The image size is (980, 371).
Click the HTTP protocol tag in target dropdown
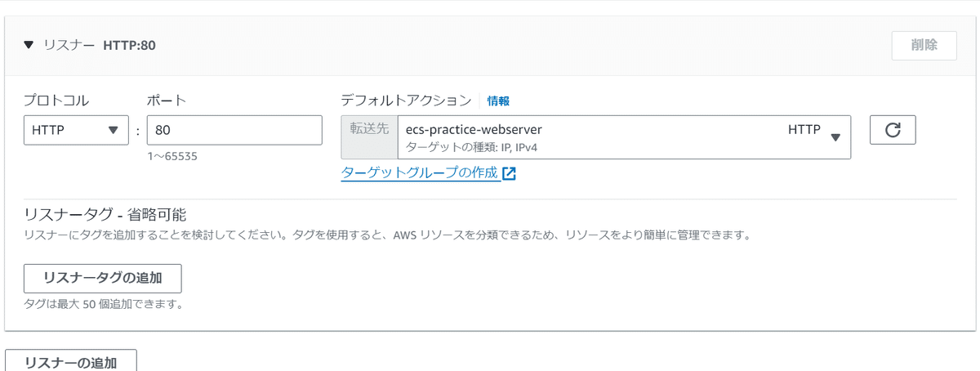click(x=804, y=129)
